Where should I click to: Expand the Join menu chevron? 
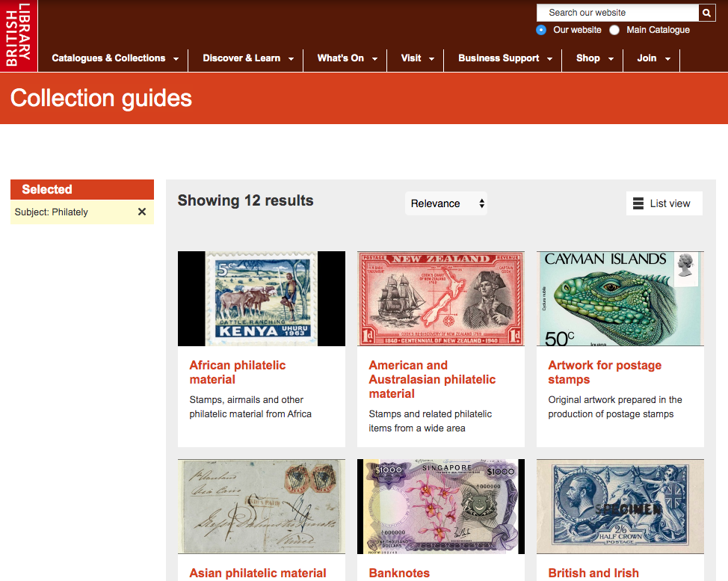pyautogui.click(x=667, y=58)
